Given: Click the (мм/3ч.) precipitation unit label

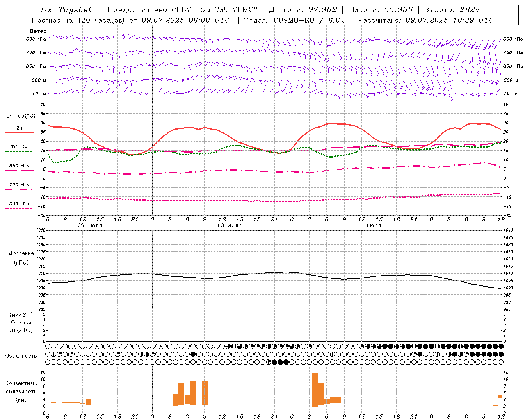Looking at the screenshot, I should (x=21, y=315).
